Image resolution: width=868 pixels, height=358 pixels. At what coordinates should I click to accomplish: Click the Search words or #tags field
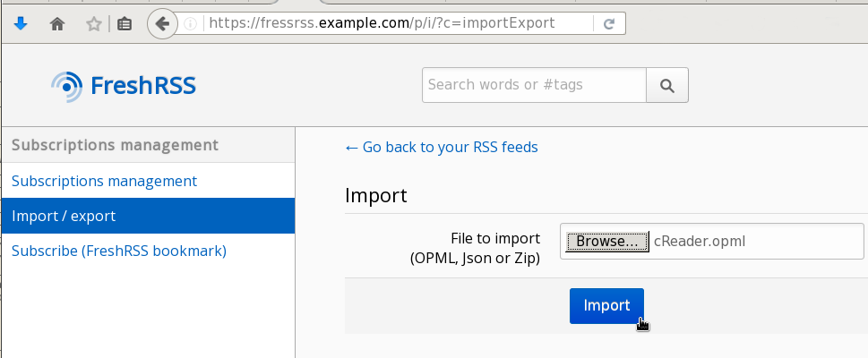point(534,85)
